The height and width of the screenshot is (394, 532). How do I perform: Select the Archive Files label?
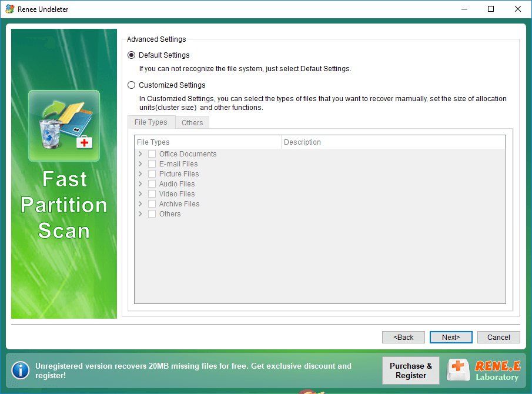tap(179, 204)
